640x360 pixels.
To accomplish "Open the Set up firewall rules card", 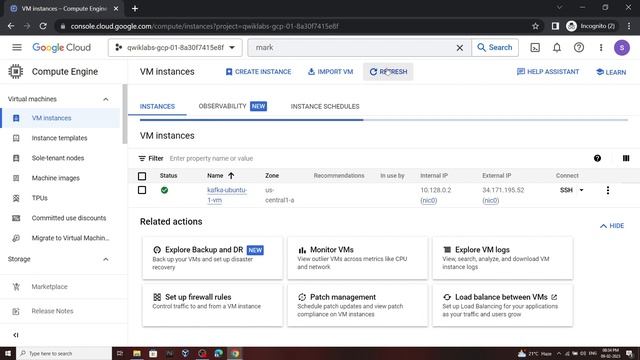I will pyautogui.click(x=212, y=305).
